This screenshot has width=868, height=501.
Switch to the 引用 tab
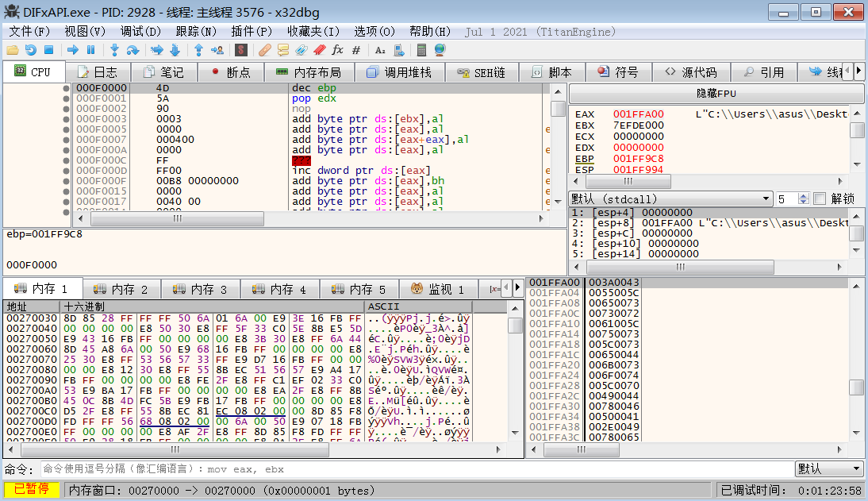[764, 72]
